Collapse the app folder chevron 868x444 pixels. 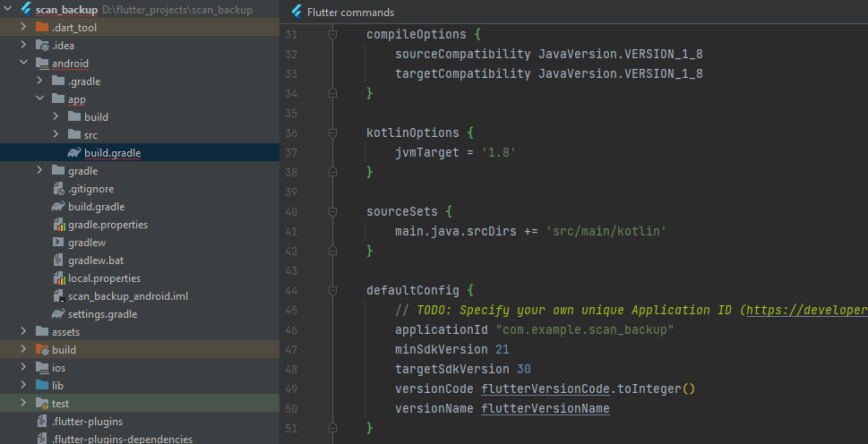pos(39,99)
